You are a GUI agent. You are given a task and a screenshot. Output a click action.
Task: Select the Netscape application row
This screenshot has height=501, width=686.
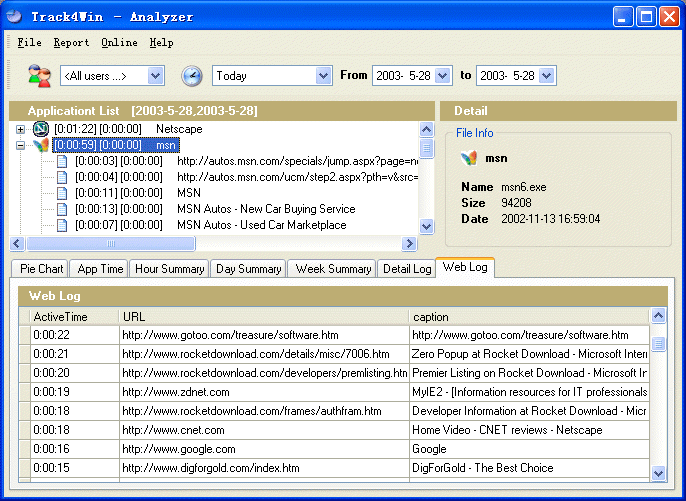coord(128,129)
